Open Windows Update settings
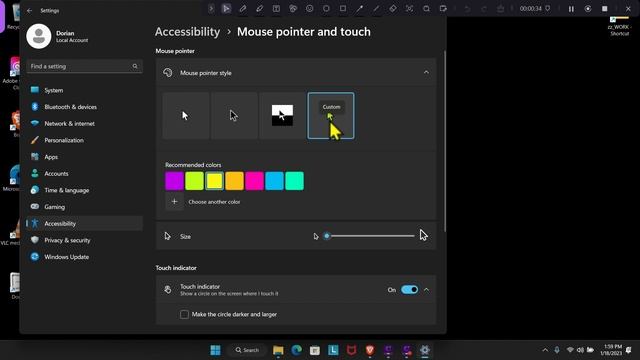Image resolution: width=640 pixels, height=360 pixels. point(84,257)
